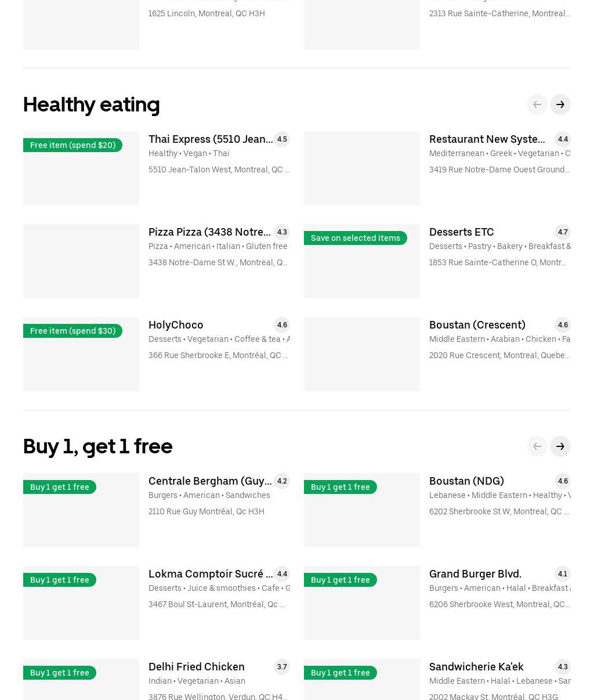This screenshot has height=700, width=594.
Task: Select Pizza Pizza Notre-Dame restaurant
Action: pyautogui.click(x=209, y=232)
